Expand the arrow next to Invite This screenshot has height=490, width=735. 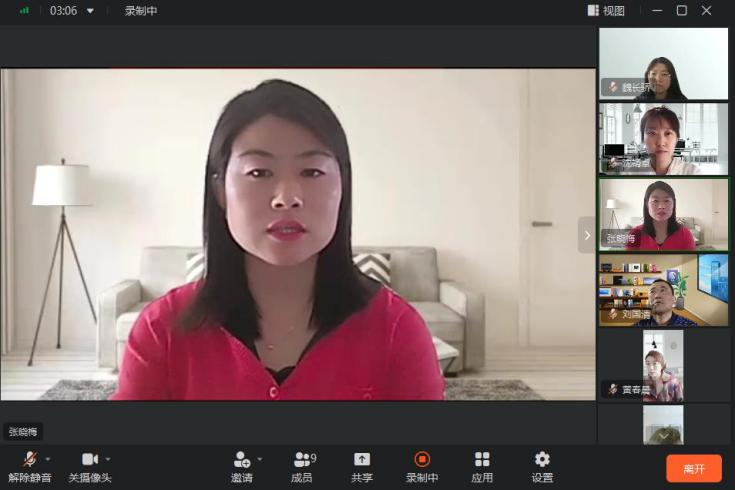(260, 459)
